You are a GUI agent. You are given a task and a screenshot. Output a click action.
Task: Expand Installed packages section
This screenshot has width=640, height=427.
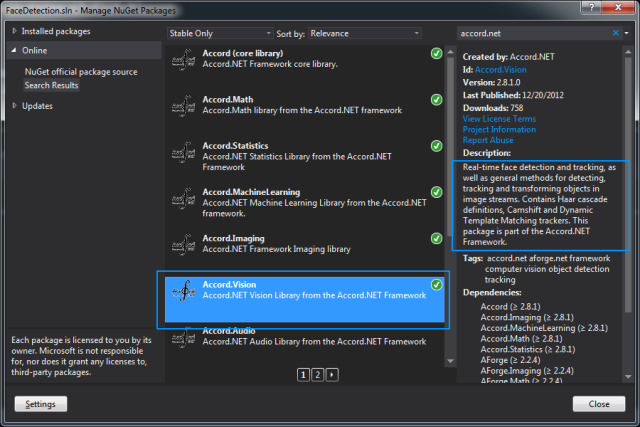(15, 31)
